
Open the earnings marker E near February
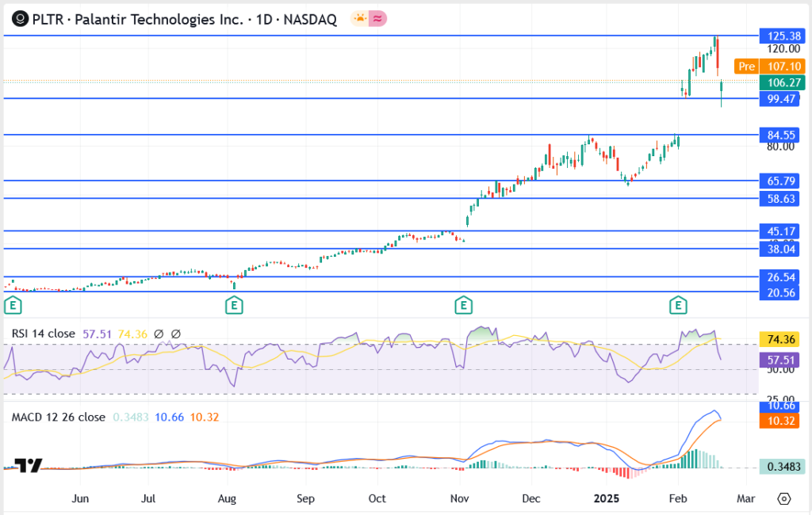(678, 304)
